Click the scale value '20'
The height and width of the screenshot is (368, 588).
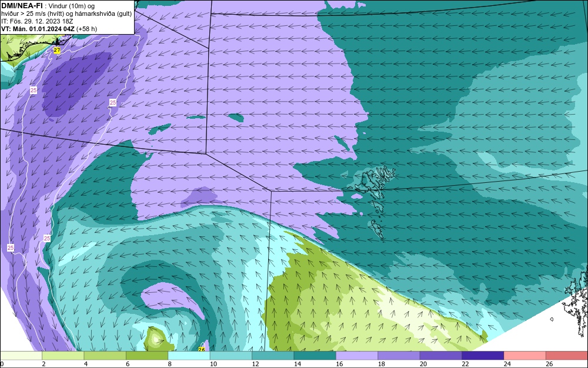tap(423, 364)
